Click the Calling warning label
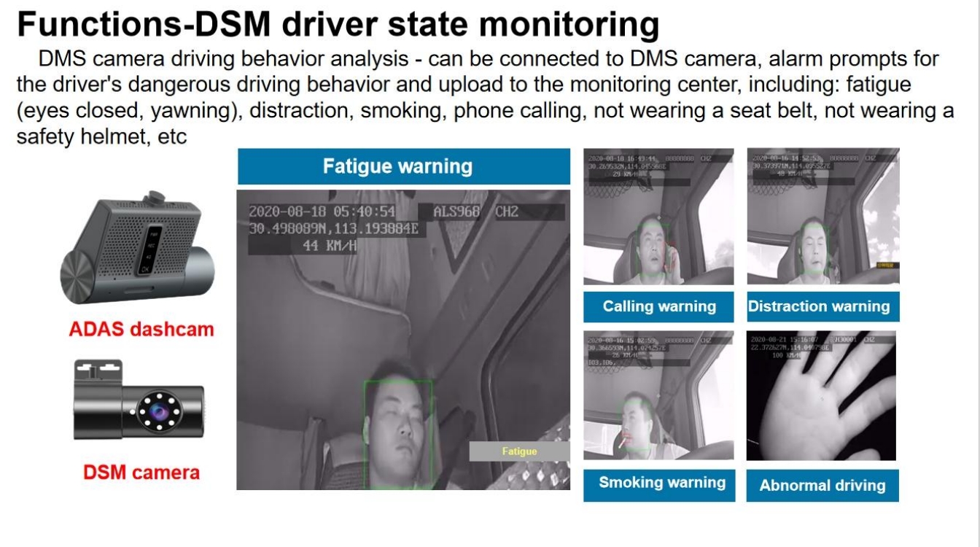The width and height of the screenshot is (980, 547). 659,306
